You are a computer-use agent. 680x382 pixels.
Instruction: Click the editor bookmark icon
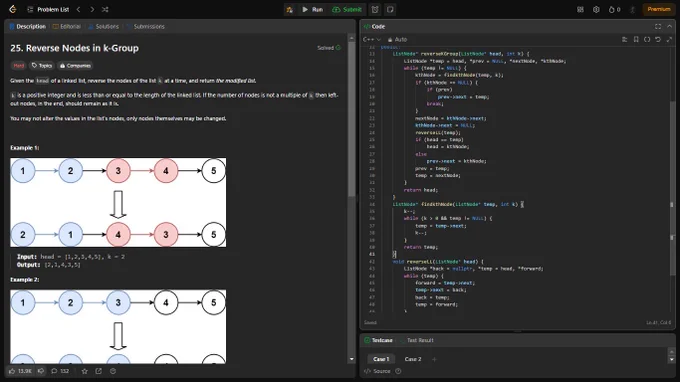coord(636,39)
